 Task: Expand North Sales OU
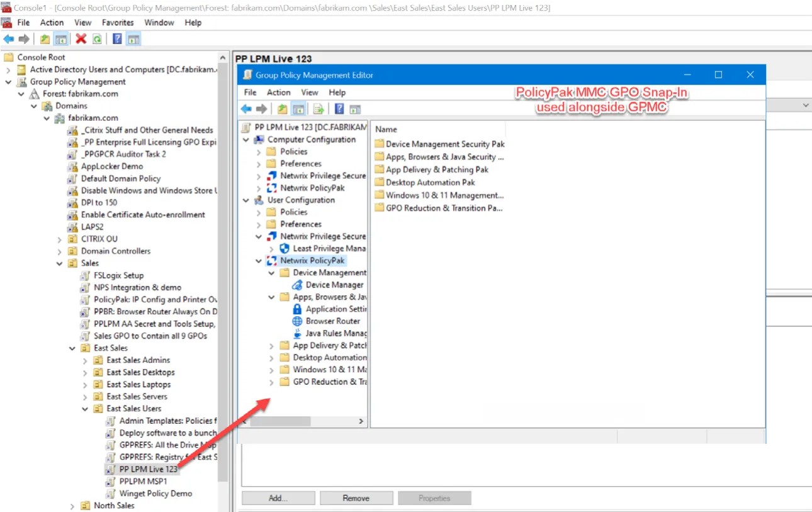(x=72, y=506)
